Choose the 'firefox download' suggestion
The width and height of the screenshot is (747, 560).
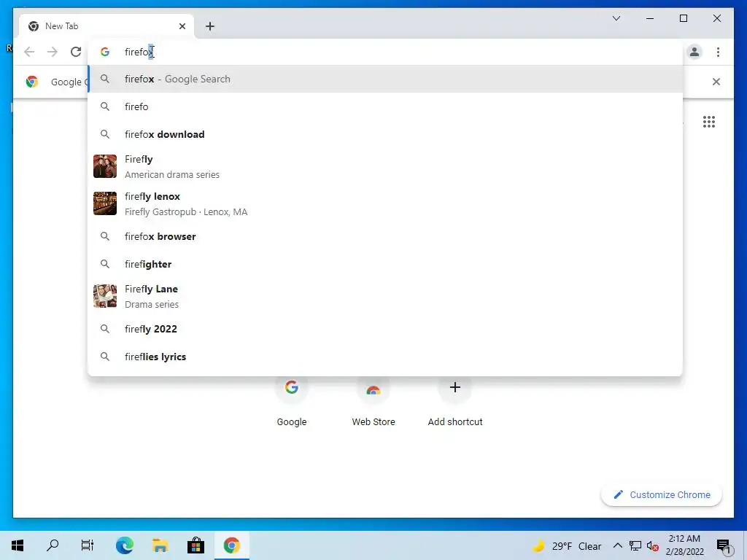coord(385,134)
